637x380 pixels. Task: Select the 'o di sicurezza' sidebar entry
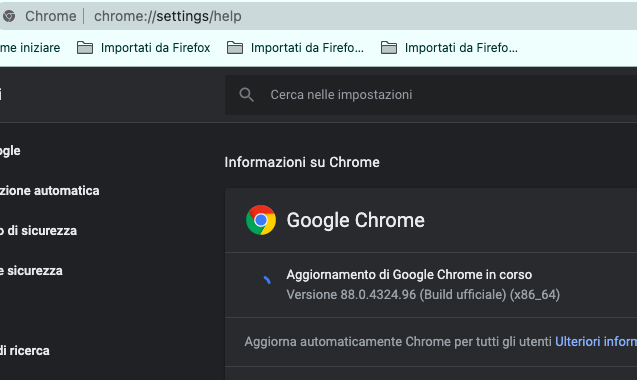point(39,230)
